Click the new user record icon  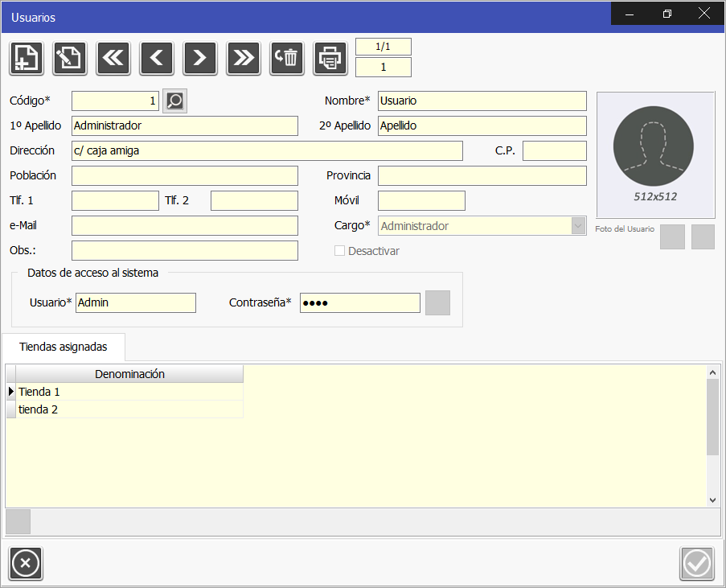pos(27,58)
